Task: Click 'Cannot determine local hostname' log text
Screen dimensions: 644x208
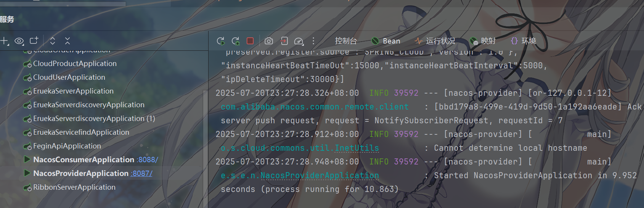Action: (511, 148)
